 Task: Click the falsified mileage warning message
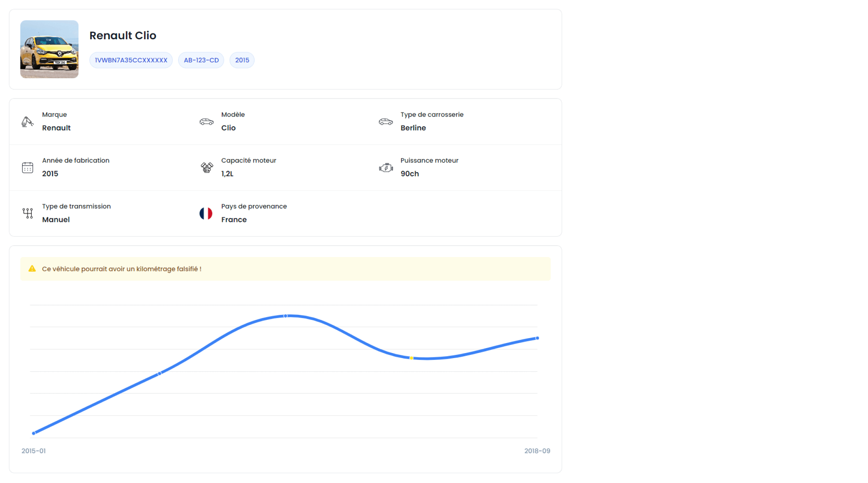pyautogui.click(x=122, y=269)
